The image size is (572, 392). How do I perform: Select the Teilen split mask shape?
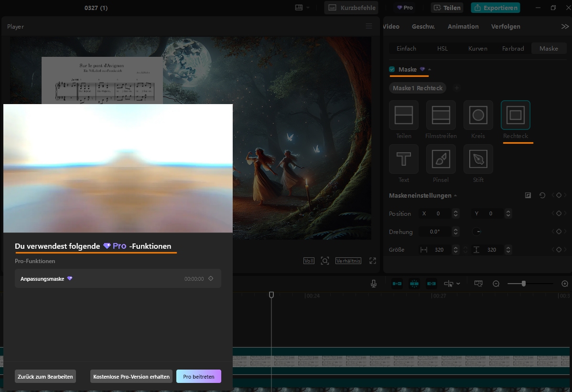pyautogui.click(x=403, y=115)
